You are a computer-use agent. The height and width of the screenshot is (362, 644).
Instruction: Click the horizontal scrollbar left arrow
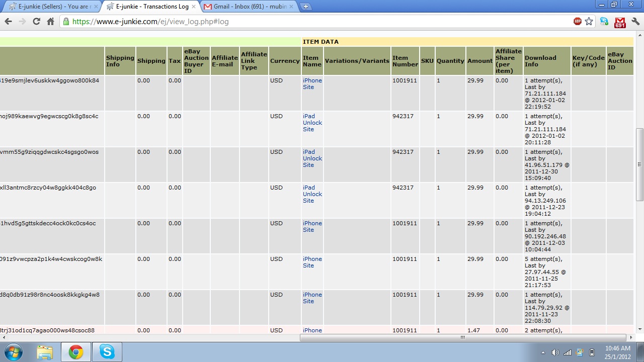click(x=4, y=337)
